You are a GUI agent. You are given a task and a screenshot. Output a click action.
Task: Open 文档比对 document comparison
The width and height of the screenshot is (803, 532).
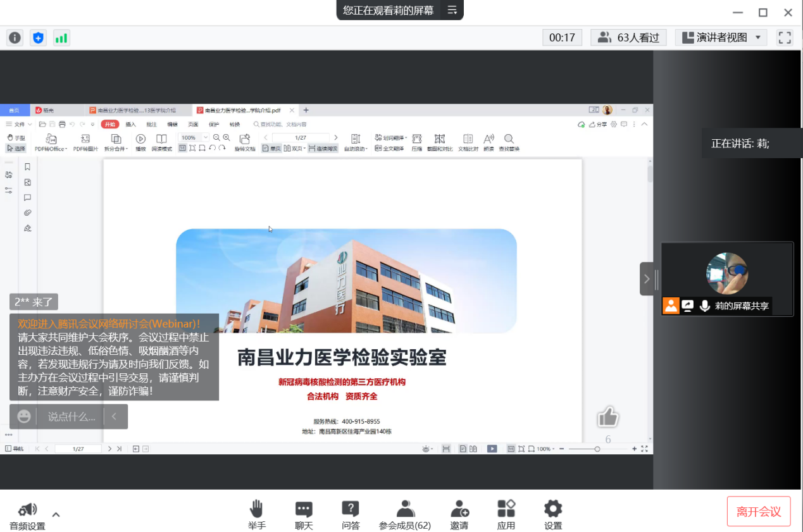tap(467, 140)
